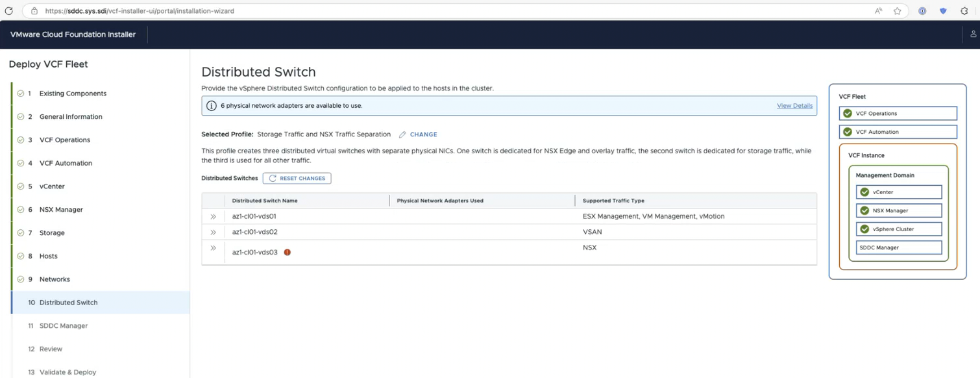Open the password manager extension icon
980x378 pixels.
pos(922,11)
